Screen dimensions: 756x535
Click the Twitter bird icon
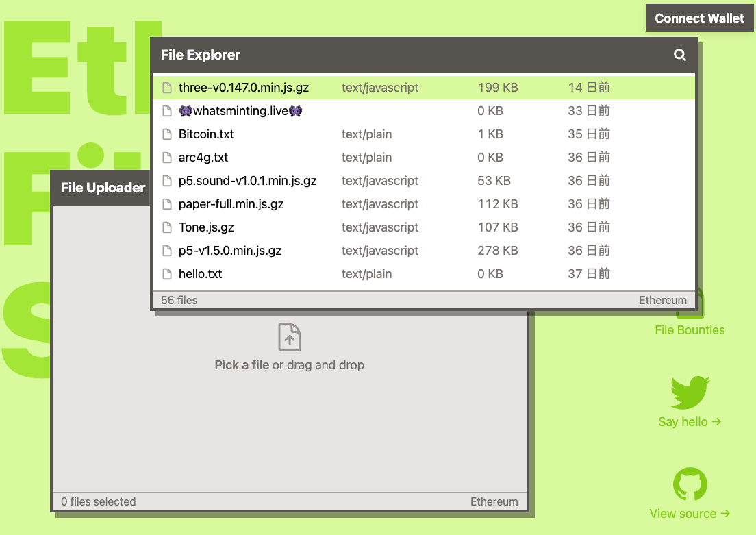[690, 393]
